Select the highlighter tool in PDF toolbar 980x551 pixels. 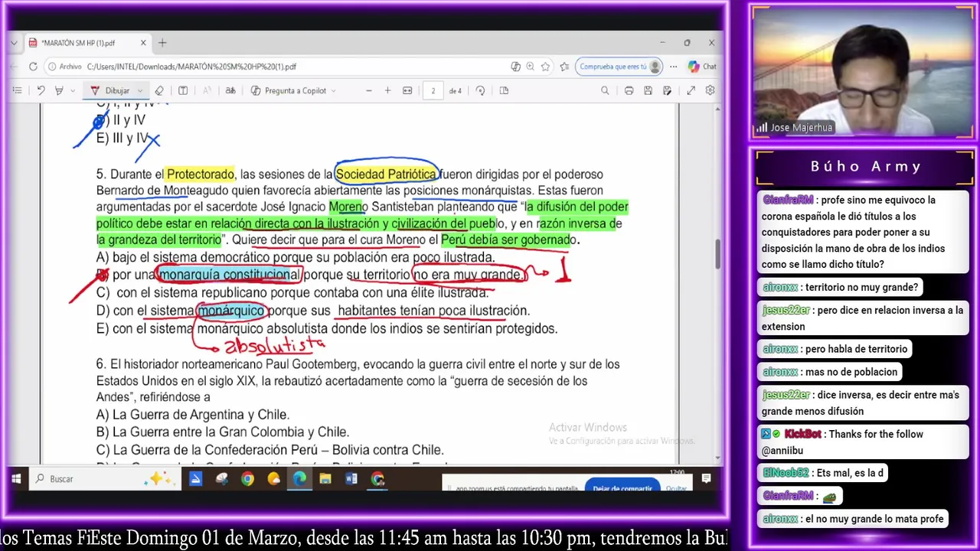[x=59, y=90]
